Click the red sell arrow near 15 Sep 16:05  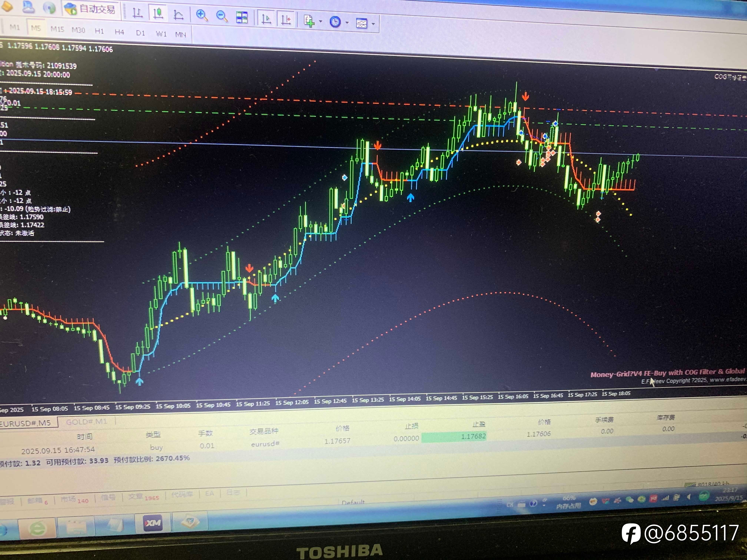click(x=525, y=97)
